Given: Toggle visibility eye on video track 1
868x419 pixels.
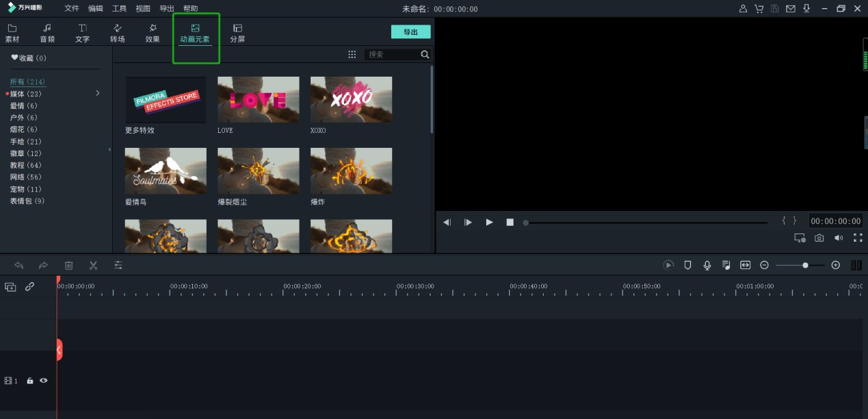Looking at the screenshot, I should pyautogui.click(x=44, y=381).
